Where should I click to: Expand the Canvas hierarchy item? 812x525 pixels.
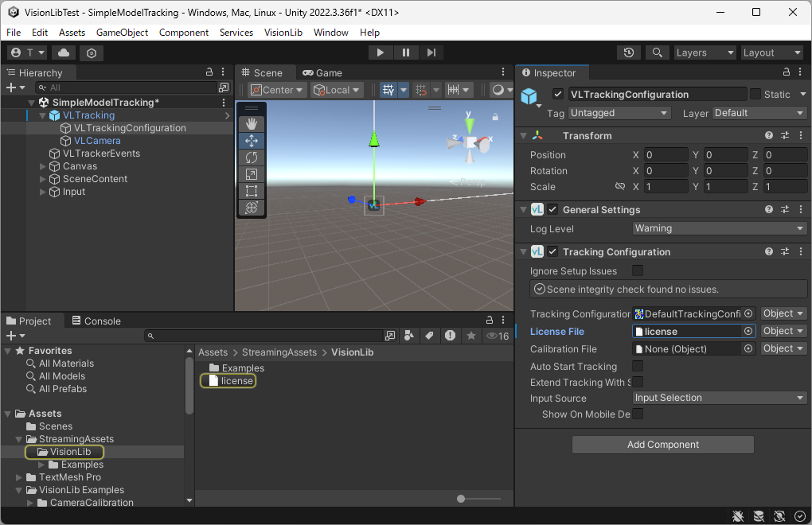click(x=42, y=166)
